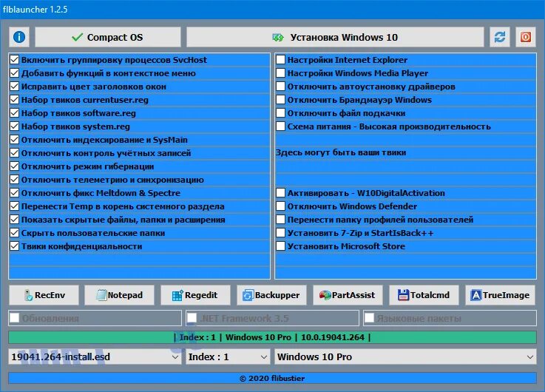Uncheck Отключить режим гибернации
This screenshot has width=545, height=392.
tap(14, 166)
